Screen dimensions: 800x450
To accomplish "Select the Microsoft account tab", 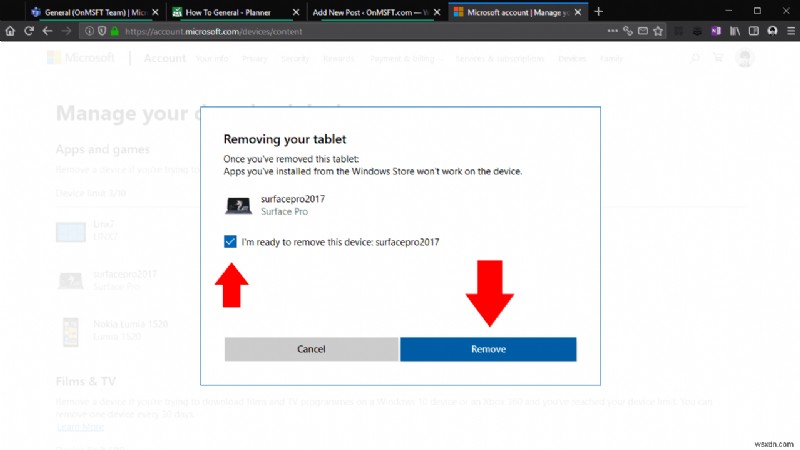I will pos(518,12).
